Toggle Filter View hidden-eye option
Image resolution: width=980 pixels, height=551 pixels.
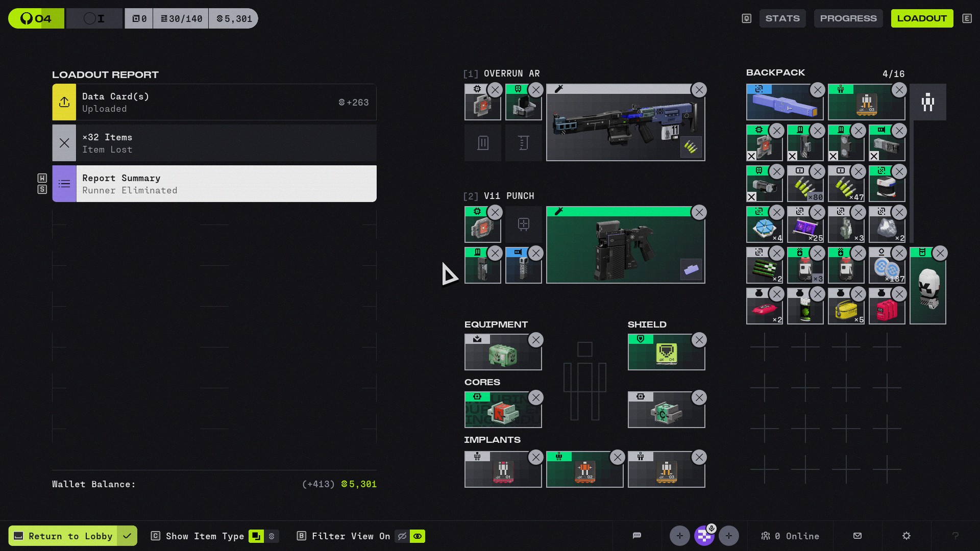pyautogui.click(x=402, y=536)
